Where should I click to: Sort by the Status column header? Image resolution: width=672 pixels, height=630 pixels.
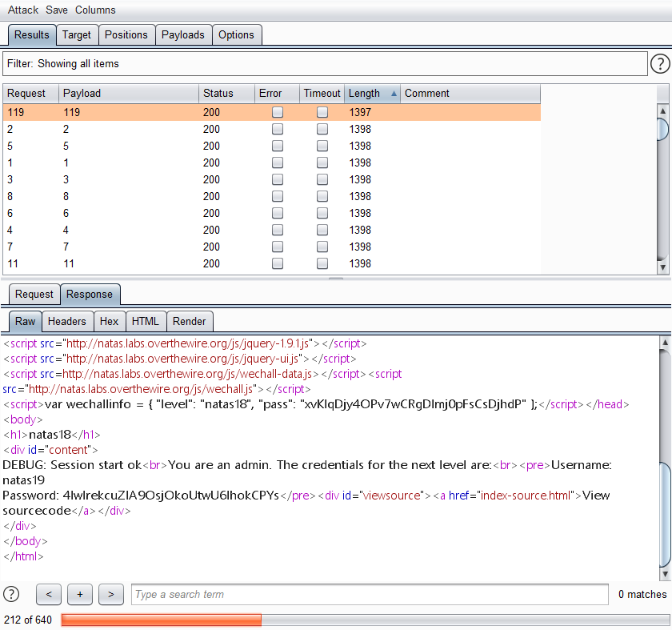point(226,94)
